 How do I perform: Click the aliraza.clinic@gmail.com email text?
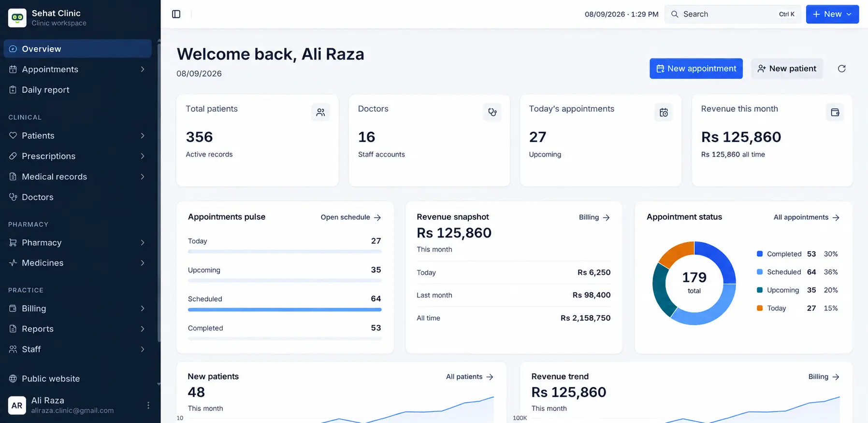pos(72,410)
